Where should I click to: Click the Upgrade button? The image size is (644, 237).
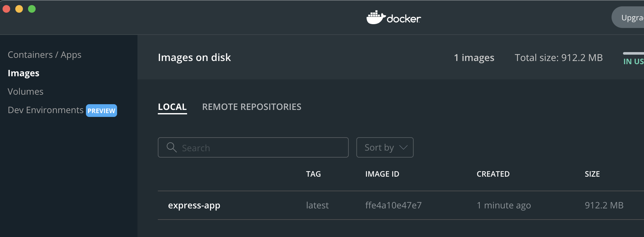(x=628, y=17)
